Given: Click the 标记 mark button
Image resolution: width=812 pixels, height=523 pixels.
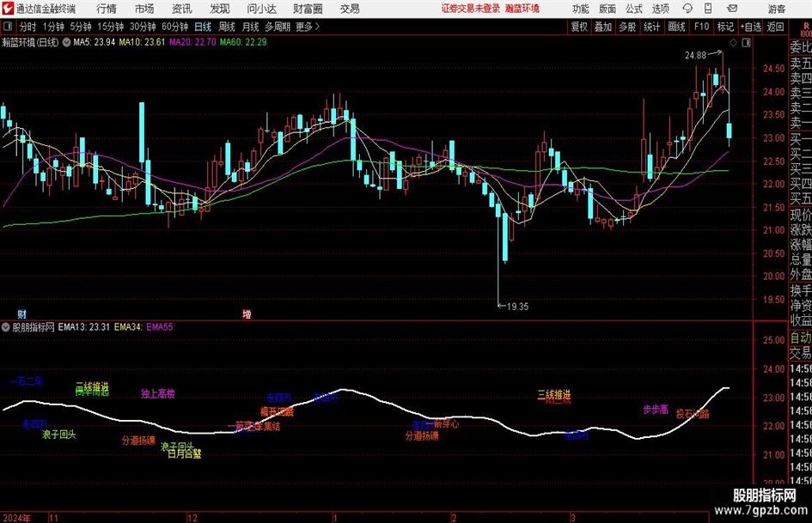Looking at the screenshot, I should coord(725,27).
